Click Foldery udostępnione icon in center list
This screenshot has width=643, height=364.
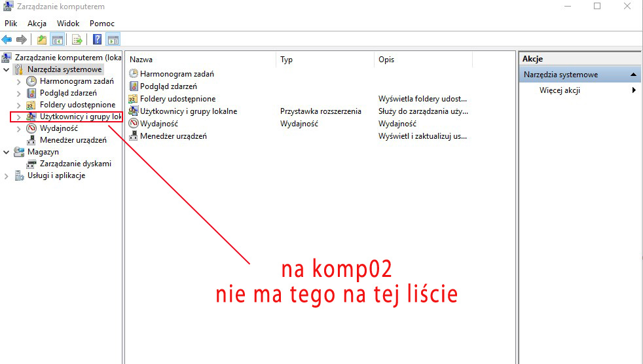133,99
